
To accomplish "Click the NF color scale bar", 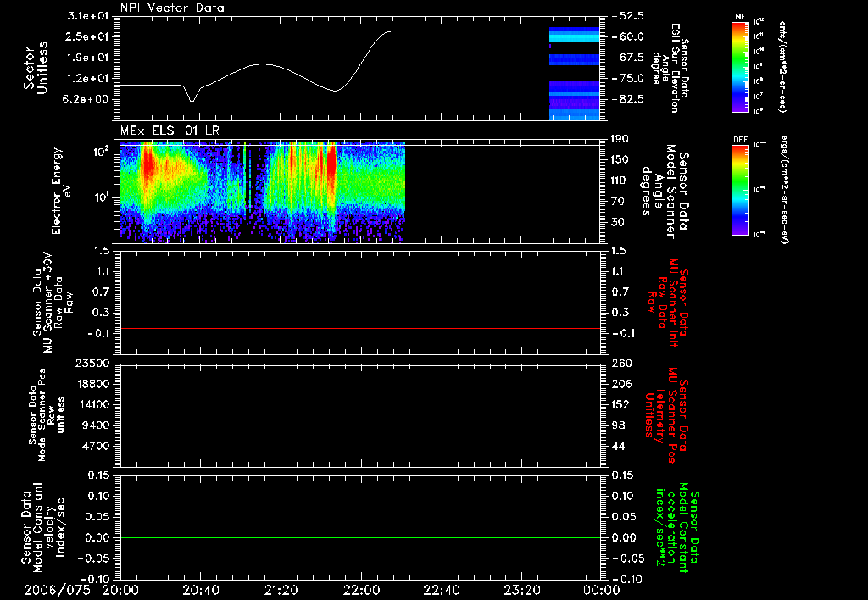I will coord(740,67).
